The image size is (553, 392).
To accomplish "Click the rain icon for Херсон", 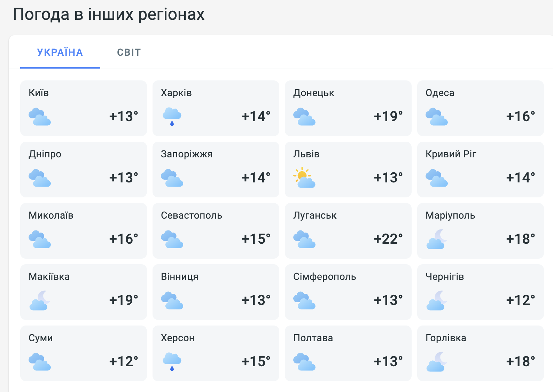I will pyautogui.click(x=172, y=362).
